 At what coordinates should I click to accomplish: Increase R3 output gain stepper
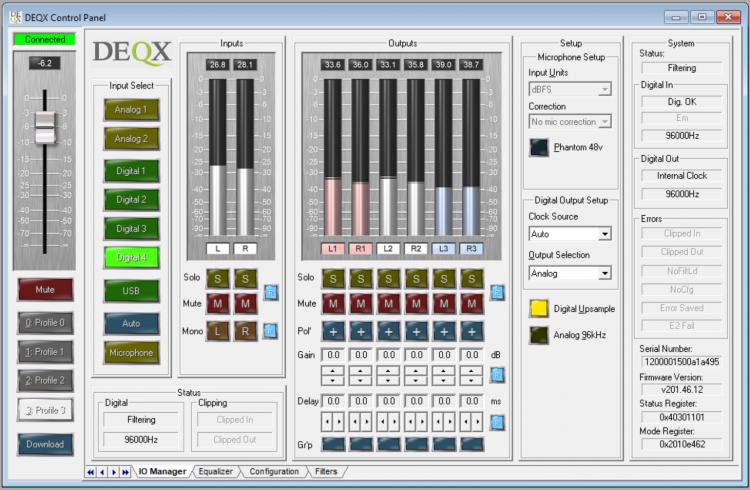click(x=472, y=371)
